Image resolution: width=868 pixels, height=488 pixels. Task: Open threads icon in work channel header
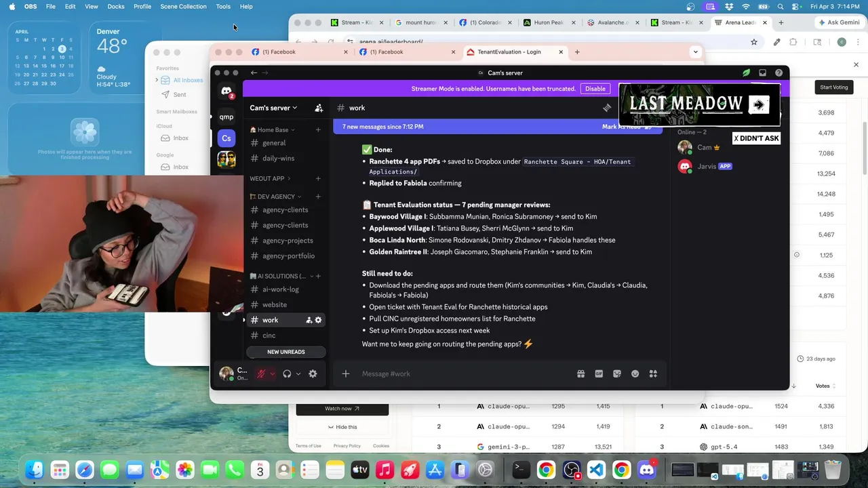point(607,108)
